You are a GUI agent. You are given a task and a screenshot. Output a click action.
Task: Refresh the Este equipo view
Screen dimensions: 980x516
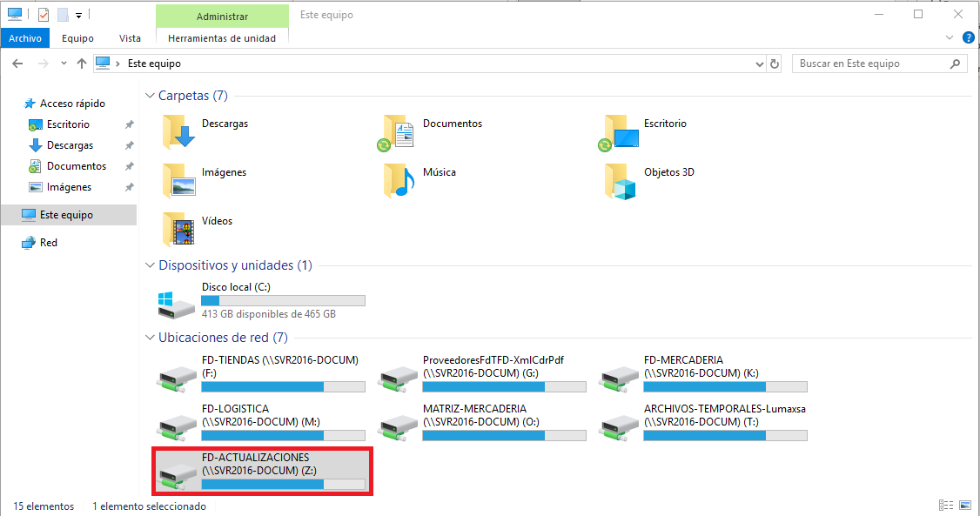tap(775, 64)
